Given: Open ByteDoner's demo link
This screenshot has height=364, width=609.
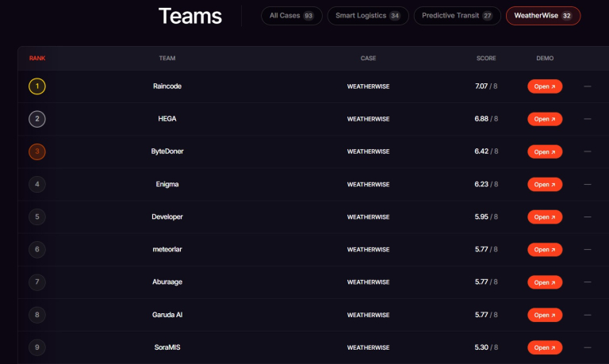Looking at the screenshot, I should click(545, 151).
